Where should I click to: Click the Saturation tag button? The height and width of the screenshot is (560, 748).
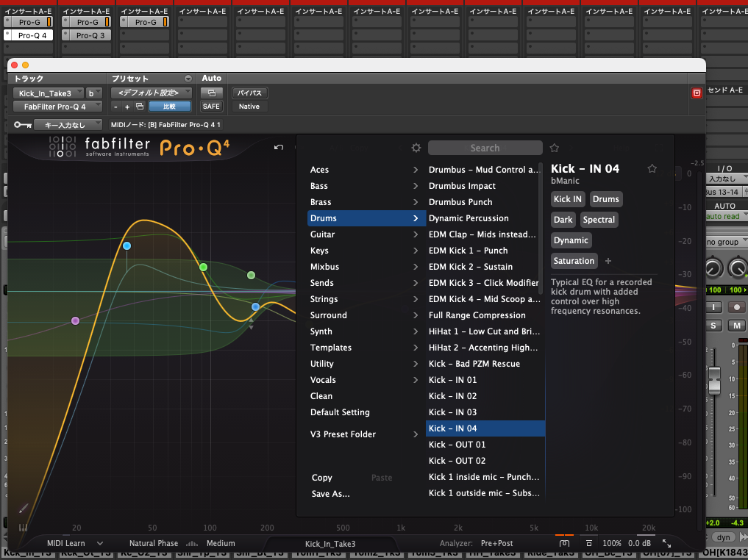pyautogui.click(x=574, y=261)
